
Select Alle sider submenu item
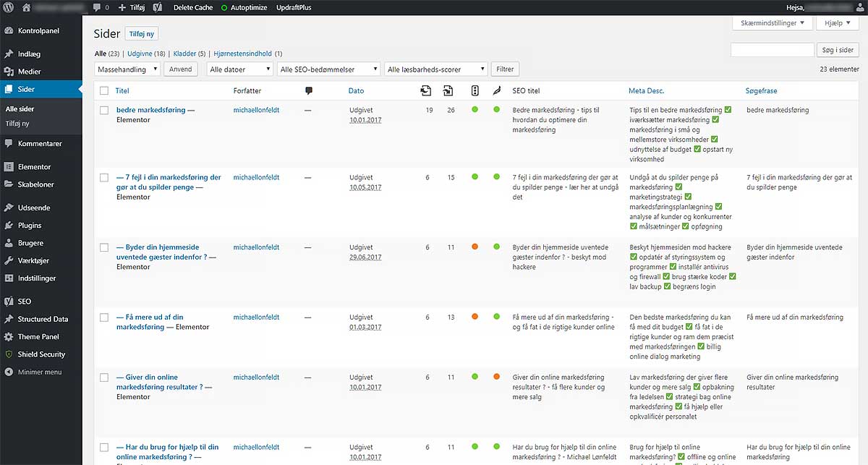point(20,109)
